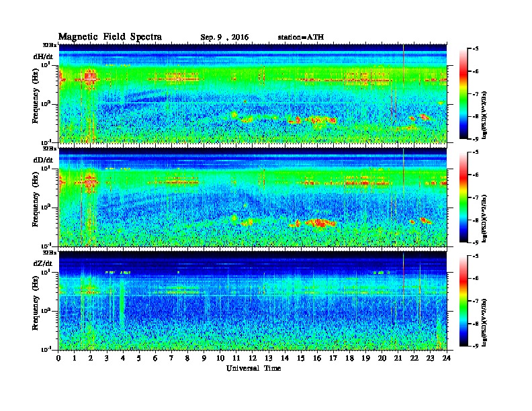Image resolution: width=532 pixels, height=411 pixels.
Task: Click the hour "6" tick label
Action: pos(156,359)
